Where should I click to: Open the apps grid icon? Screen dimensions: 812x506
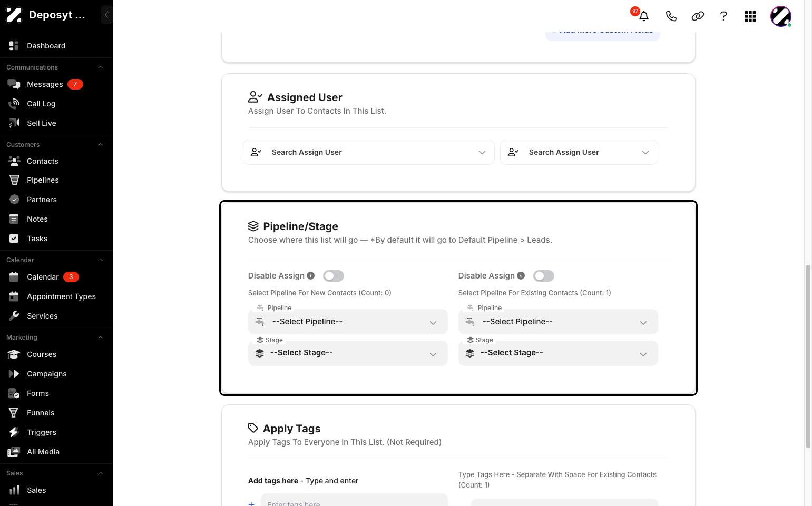tap(750, 16)
